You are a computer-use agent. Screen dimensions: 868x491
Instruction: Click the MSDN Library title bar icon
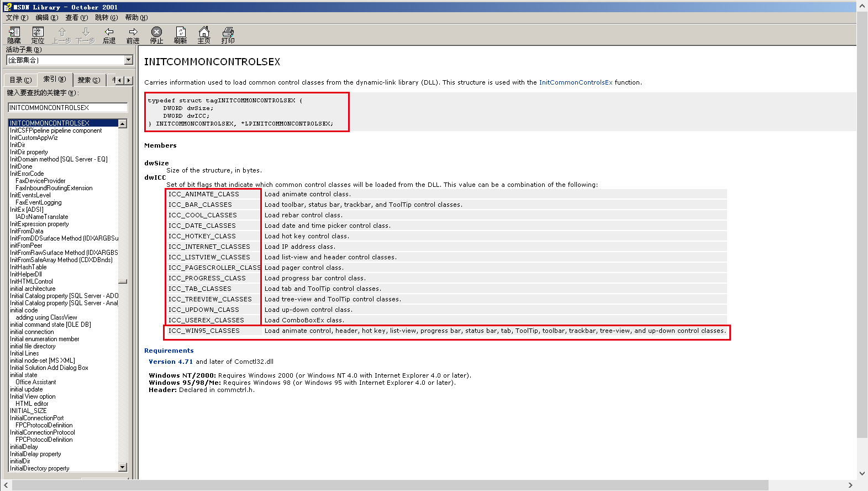(x=8, y=7)
